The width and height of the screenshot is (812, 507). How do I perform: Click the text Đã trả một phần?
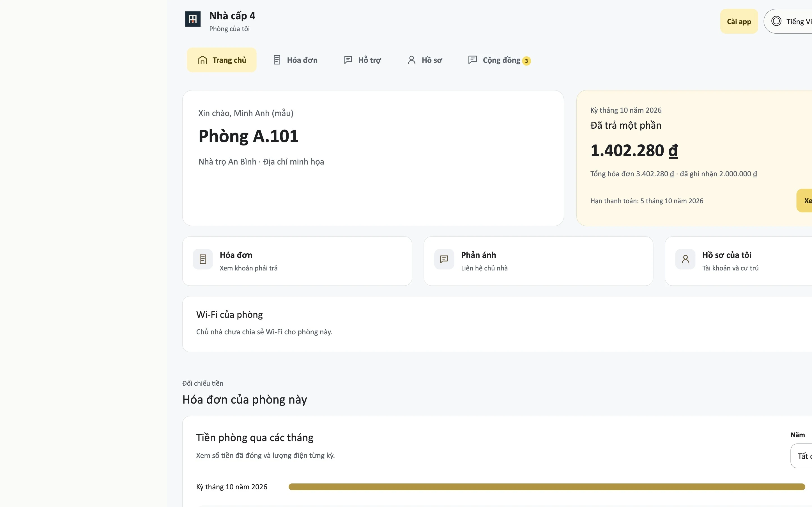click(626, 125)
